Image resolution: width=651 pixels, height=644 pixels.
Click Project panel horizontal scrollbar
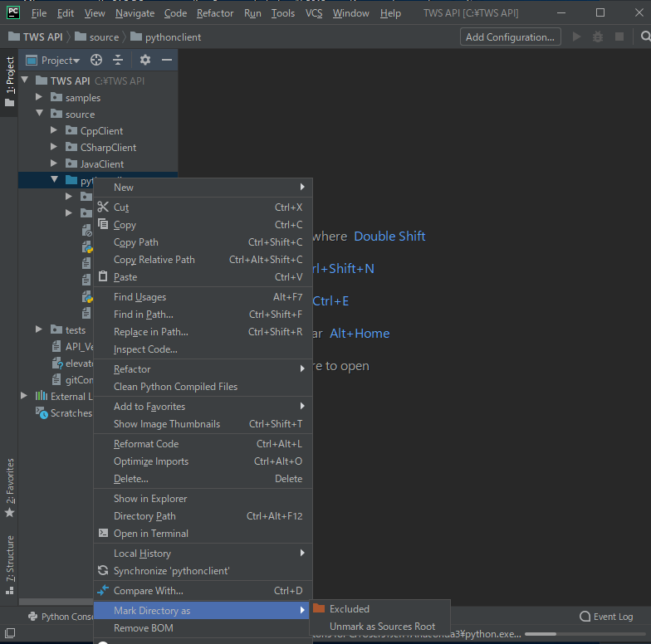tap(56, 601)
